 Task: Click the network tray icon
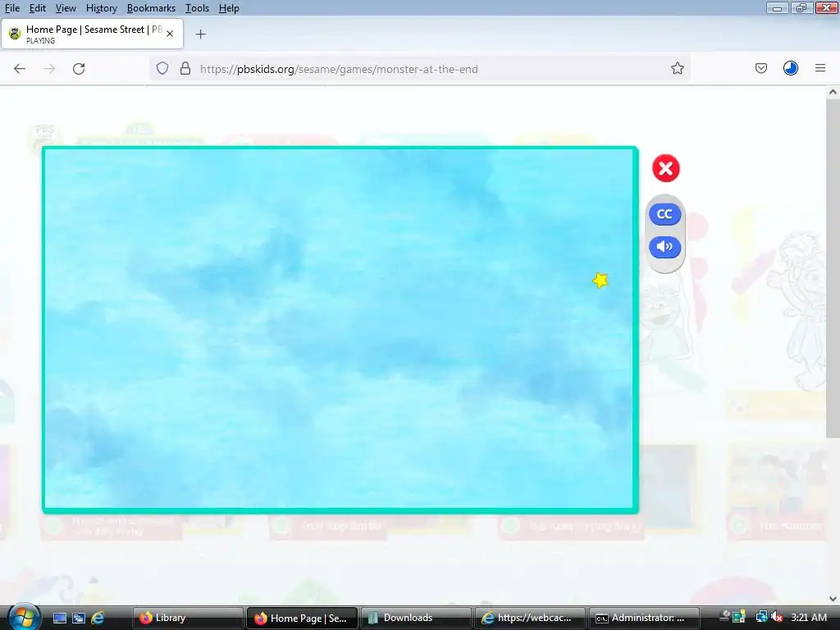pos(760,617)
